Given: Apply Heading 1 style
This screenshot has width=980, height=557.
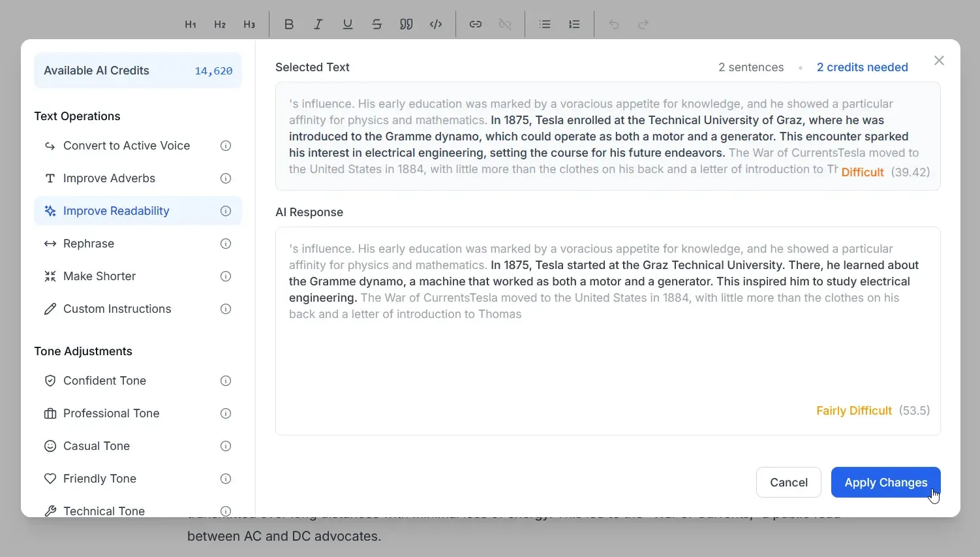Looking at the screenshot, I should coord(191,24).
